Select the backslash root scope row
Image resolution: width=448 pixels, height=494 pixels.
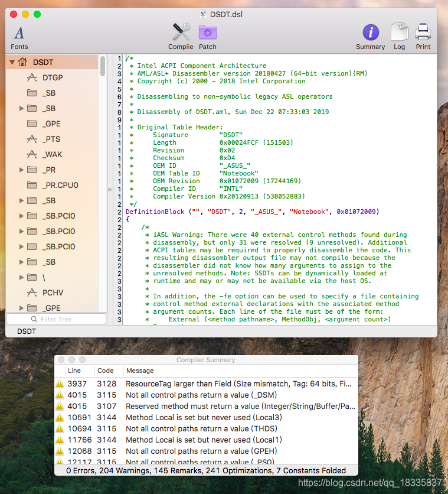click(x=52, y=277)
